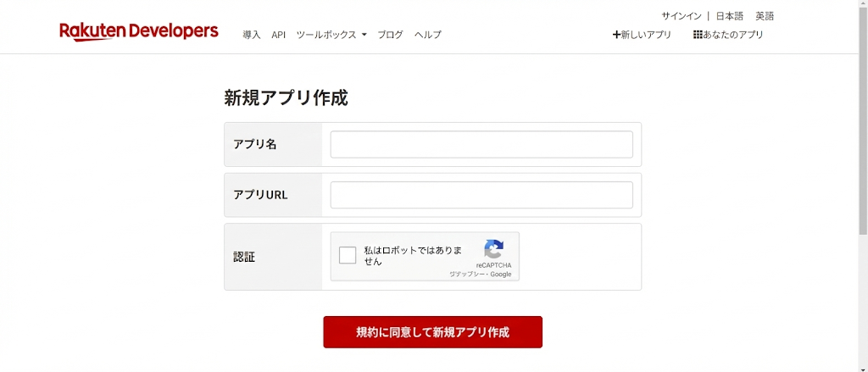Click the plus icon for 新しいアプリ
This screenshot has width=868, height=372.
616,35
